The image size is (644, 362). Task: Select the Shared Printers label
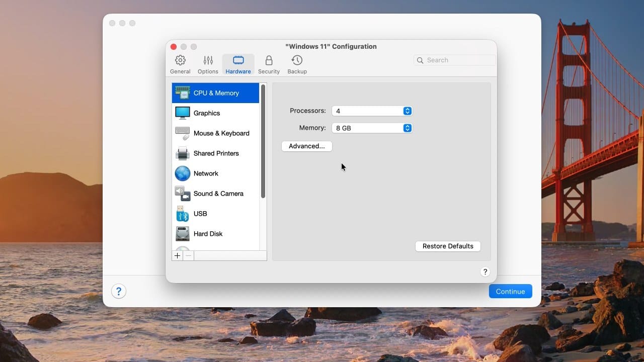point(216,153)
